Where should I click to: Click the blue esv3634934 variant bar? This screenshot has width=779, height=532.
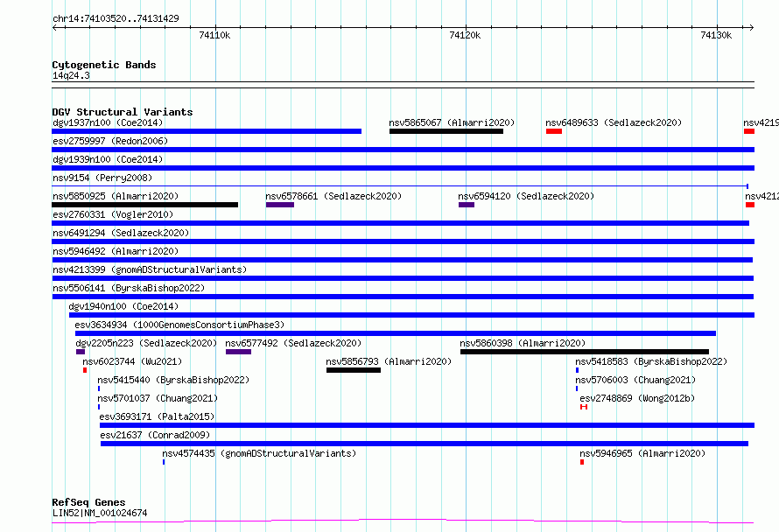point(396,333)
